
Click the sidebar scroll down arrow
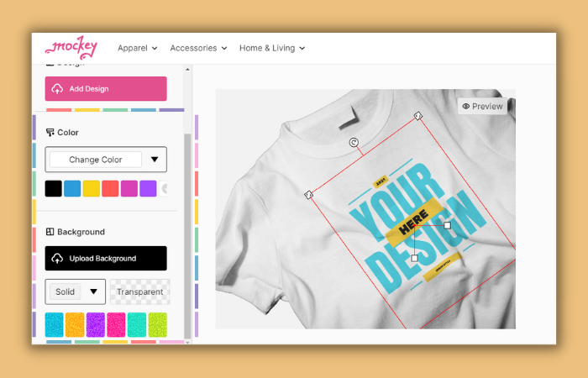(x=187, y=342)
